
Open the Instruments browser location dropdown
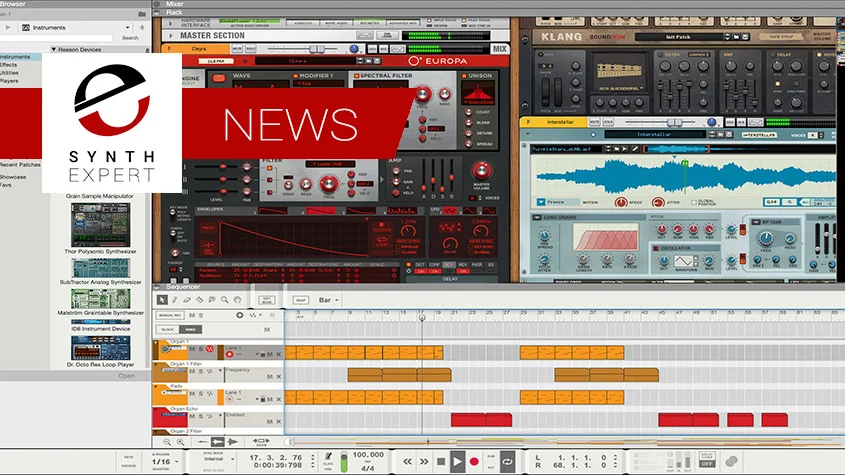(75, 27)
